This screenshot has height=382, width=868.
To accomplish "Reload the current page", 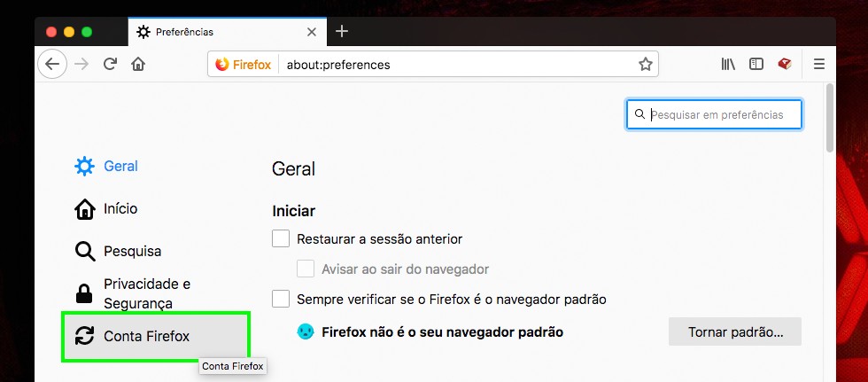I will [110, 64].
